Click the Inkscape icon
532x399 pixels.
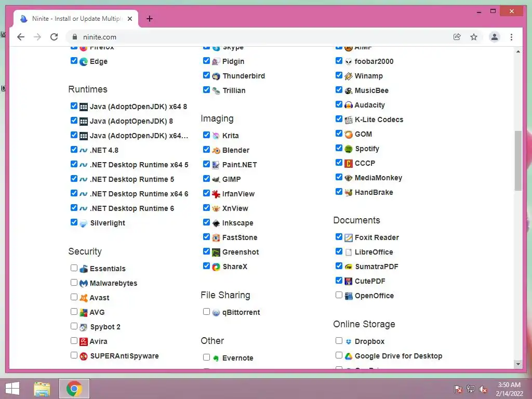pyautogui.click(x=216, y=223)
